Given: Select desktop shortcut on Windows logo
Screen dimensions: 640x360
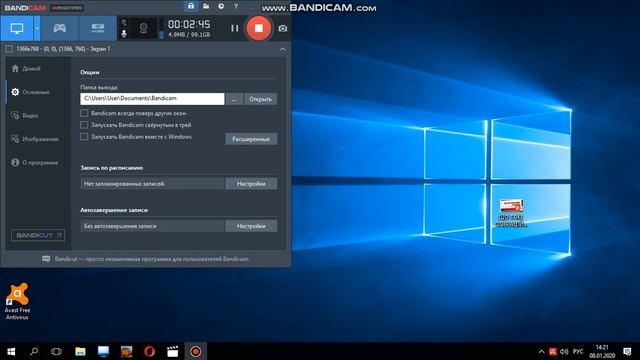Looking at the screenshot, I should coord(511,213).
